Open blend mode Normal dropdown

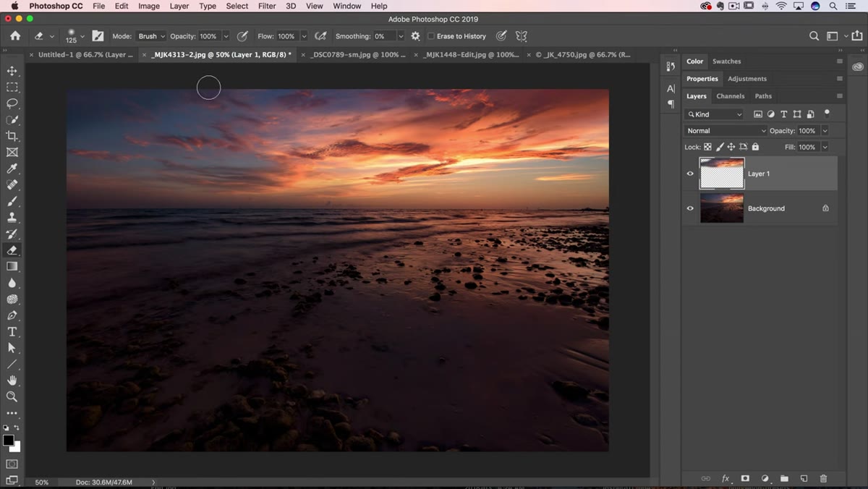pyautogui.click(x=726, y=131)
